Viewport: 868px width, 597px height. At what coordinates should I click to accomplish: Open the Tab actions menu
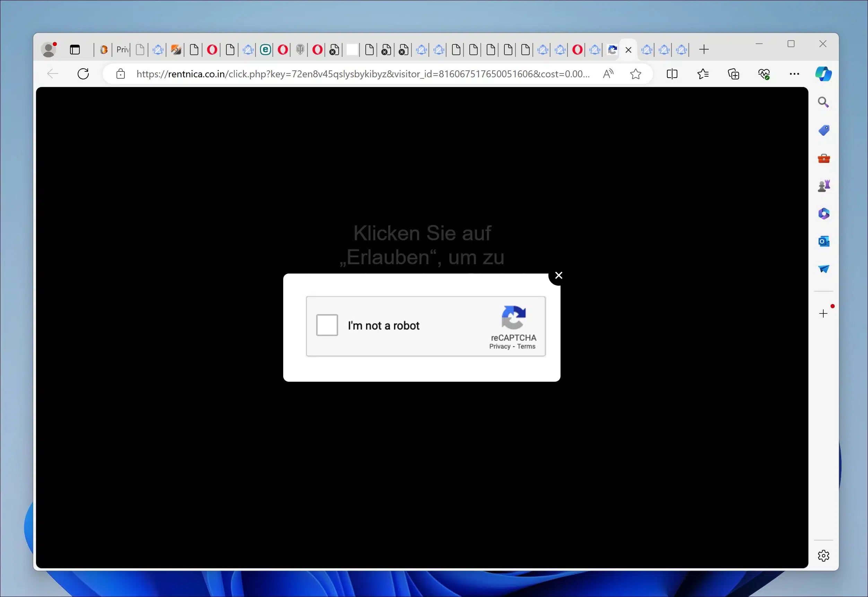coord(75,49)
